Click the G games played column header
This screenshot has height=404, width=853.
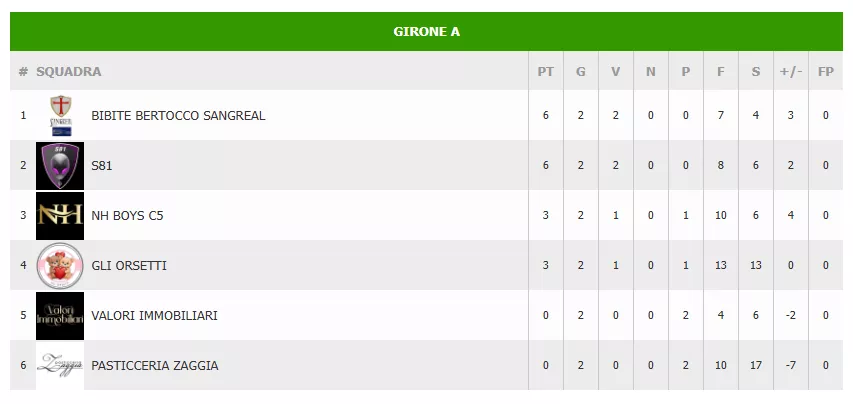(x=580, y=72)
